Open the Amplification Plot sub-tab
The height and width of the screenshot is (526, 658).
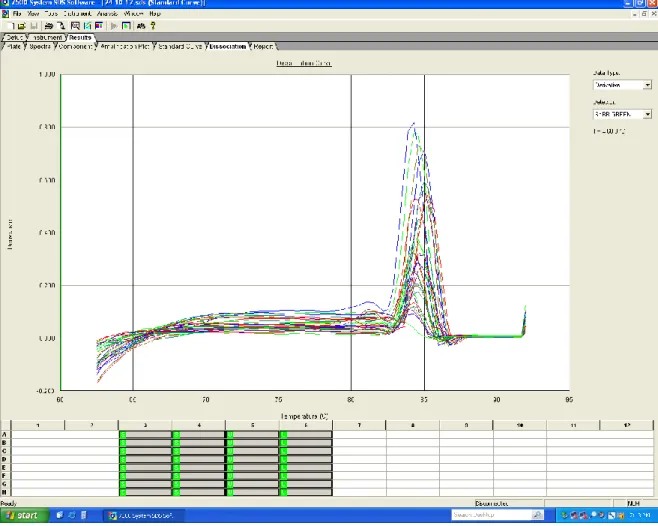point(125,47)
